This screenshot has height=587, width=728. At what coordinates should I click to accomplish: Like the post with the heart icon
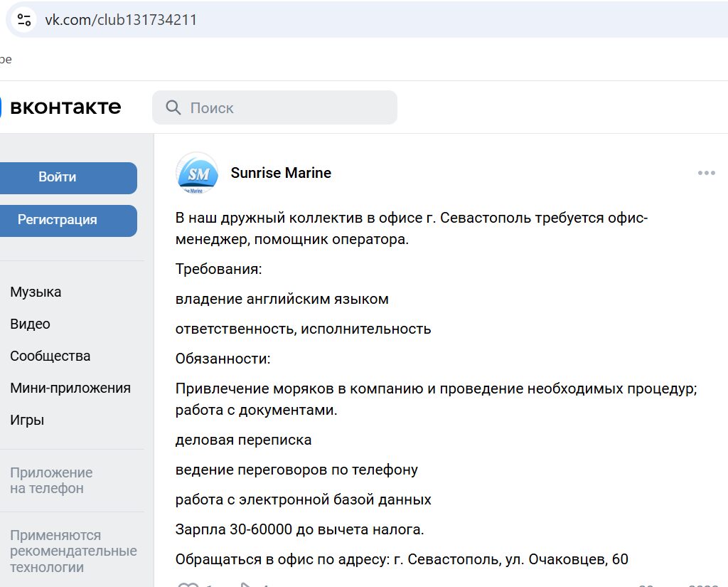pyautogui.click(x=187, y=584)
